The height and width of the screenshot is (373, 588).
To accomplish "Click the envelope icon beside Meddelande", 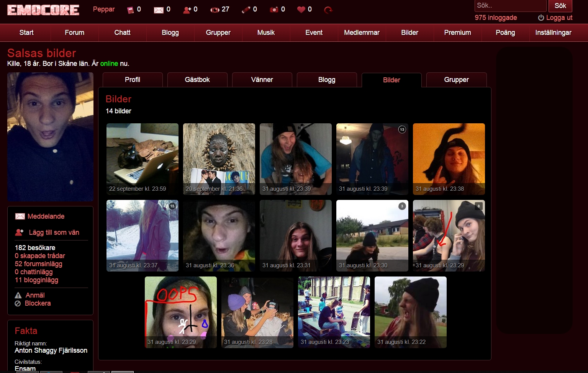I will 20,216.
